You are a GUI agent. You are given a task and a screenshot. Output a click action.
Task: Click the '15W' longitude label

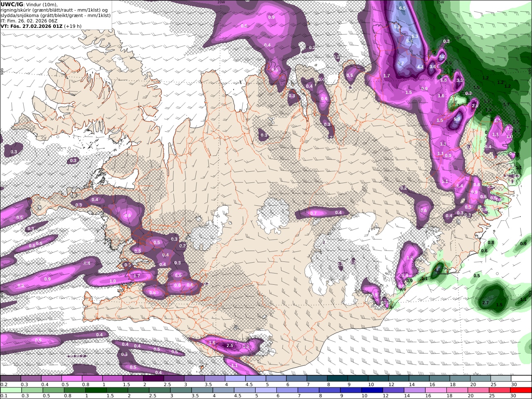(x=440, y=2)
